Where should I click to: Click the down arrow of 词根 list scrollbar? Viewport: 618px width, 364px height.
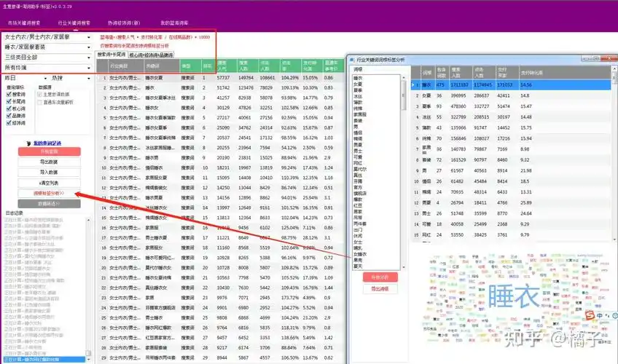(403, 267)
